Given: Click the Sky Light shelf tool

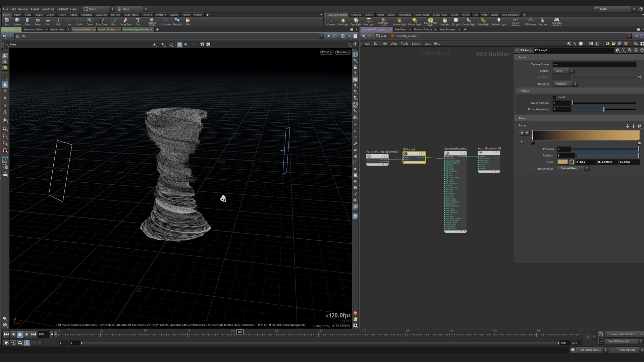Looking at the screenshot, I should point(444,21).
